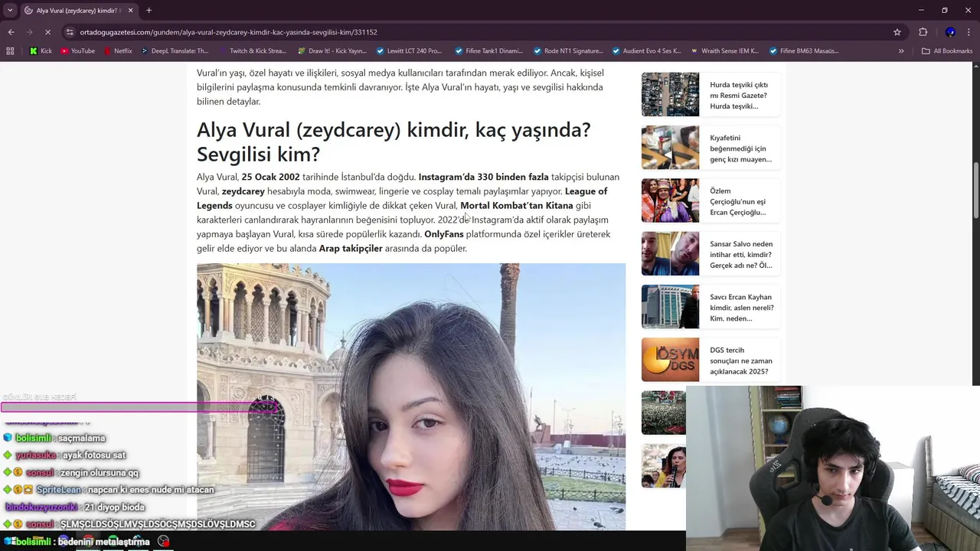Click the pink sub goal progress bar
Image resolution: width=980 pixels, height=551 pixels.
[x=139, y=407]
